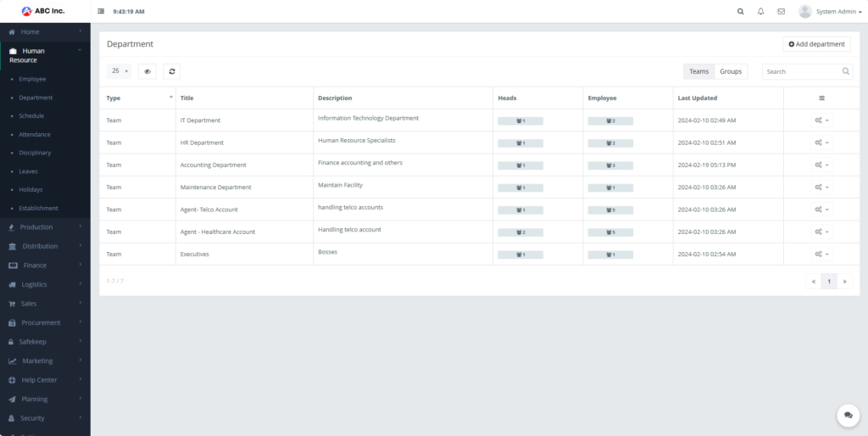Open the System Admin user dropdown
868x436 pixels.
click(x=838, y=12)
